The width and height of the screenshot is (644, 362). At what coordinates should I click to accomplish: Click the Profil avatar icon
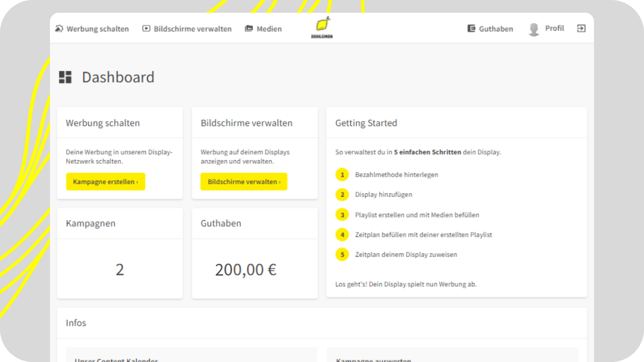click(x=534, y=29)
